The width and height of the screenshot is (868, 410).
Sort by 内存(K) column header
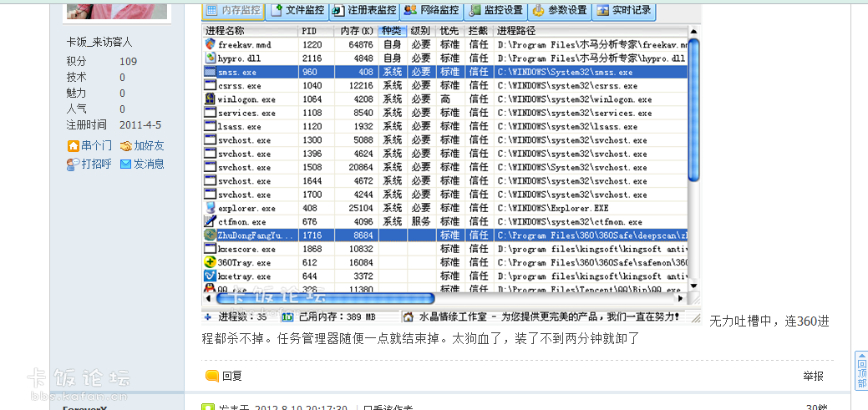coord(357,31)
